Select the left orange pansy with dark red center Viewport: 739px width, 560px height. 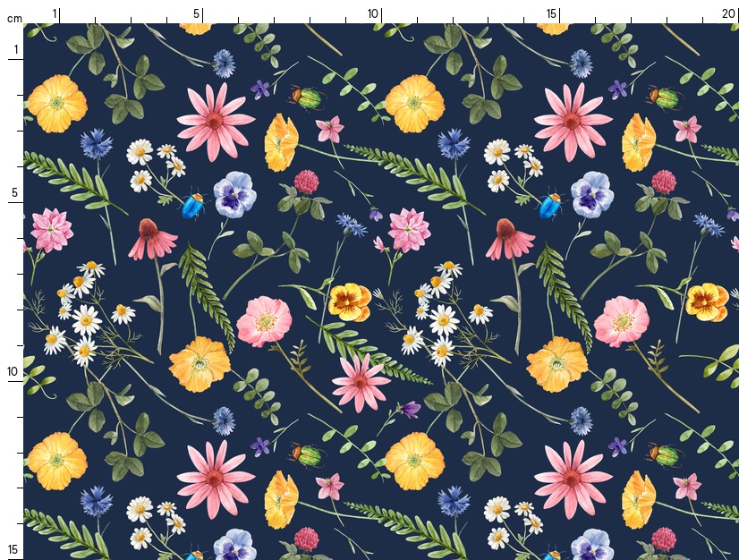point(349,301)
